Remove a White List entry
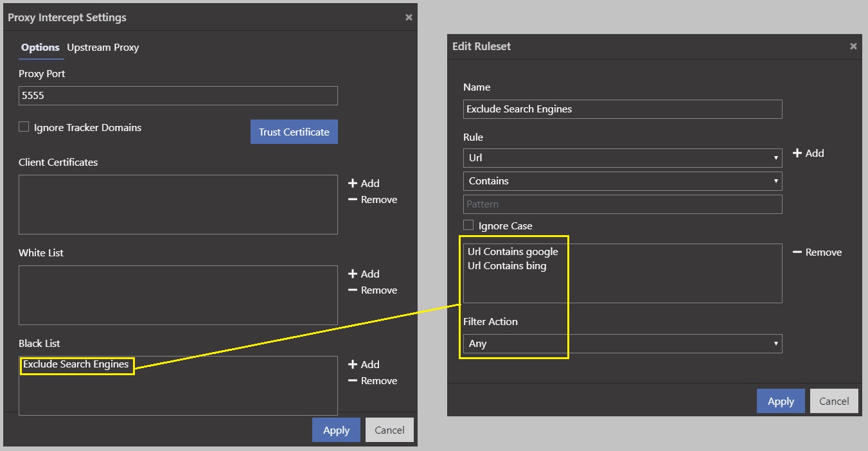868x451 pixels. coord(373,290)
